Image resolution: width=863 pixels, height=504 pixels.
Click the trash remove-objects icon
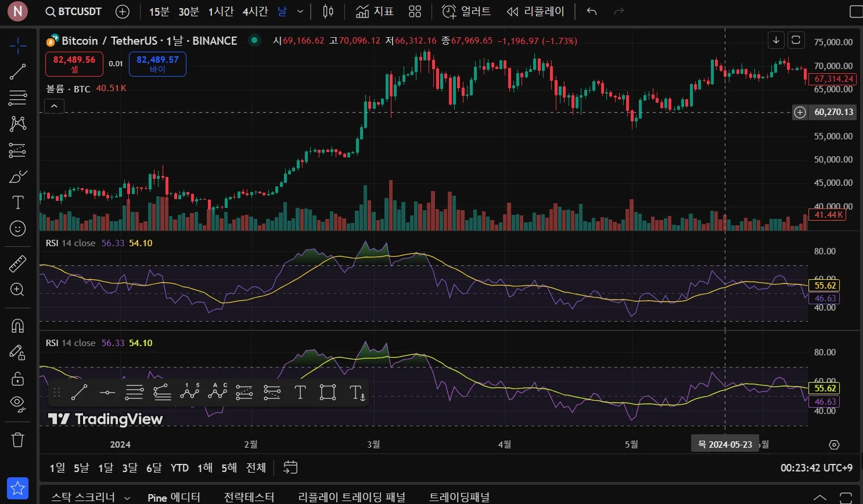17,440
